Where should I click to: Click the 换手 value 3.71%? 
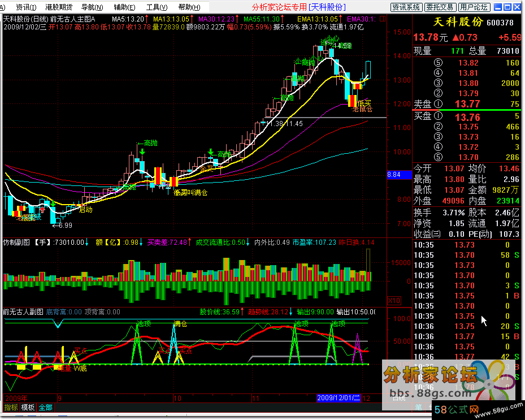[454, 213]
